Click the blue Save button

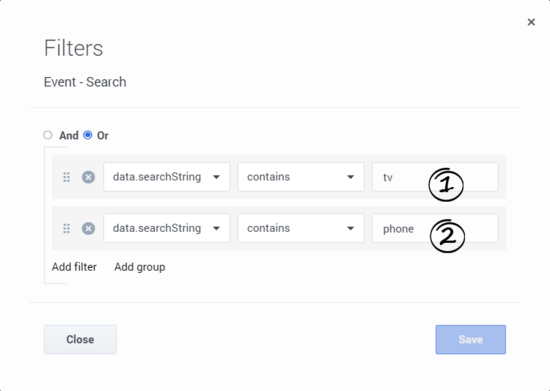[x=471, y=339]
